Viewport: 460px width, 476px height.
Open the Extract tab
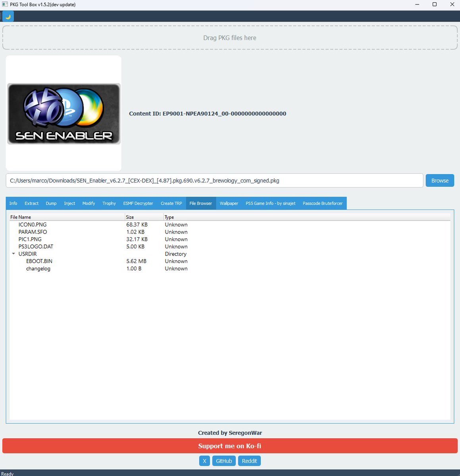31,203
